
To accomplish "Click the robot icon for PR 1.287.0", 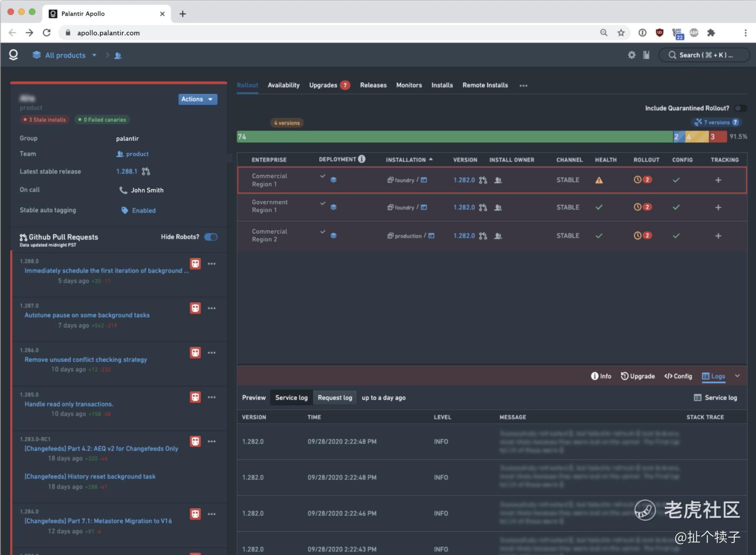I will click(195, 308).
